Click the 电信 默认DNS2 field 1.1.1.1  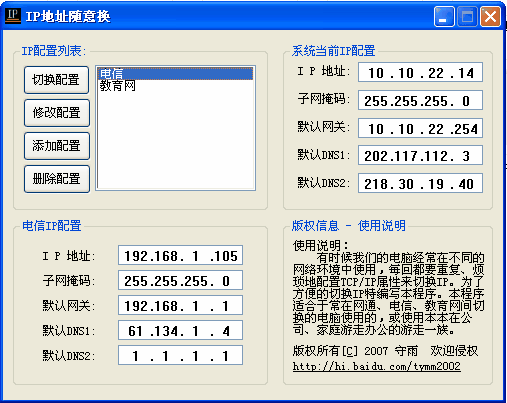pyautogui.click(x=180, y=355)
